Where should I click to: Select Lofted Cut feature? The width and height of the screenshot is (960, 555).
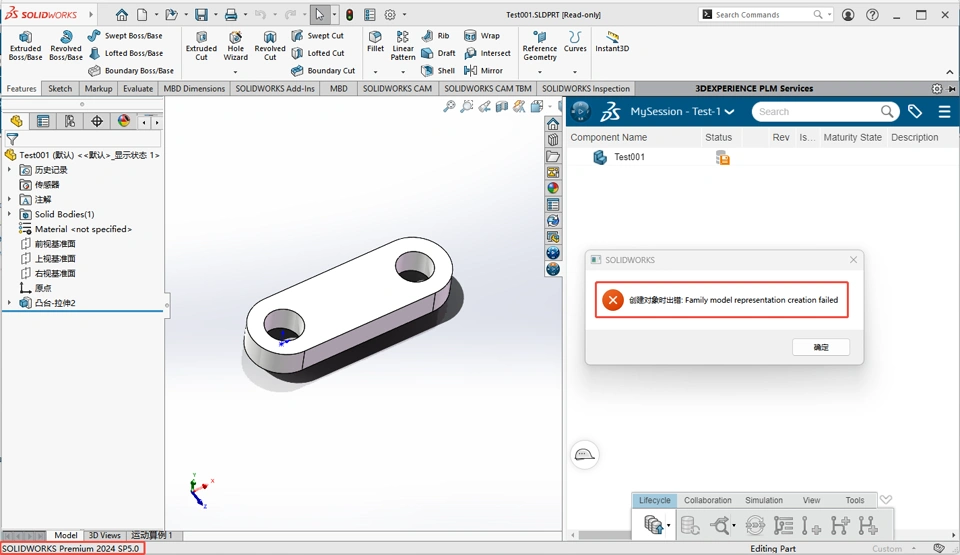click(x=318, y=53)
